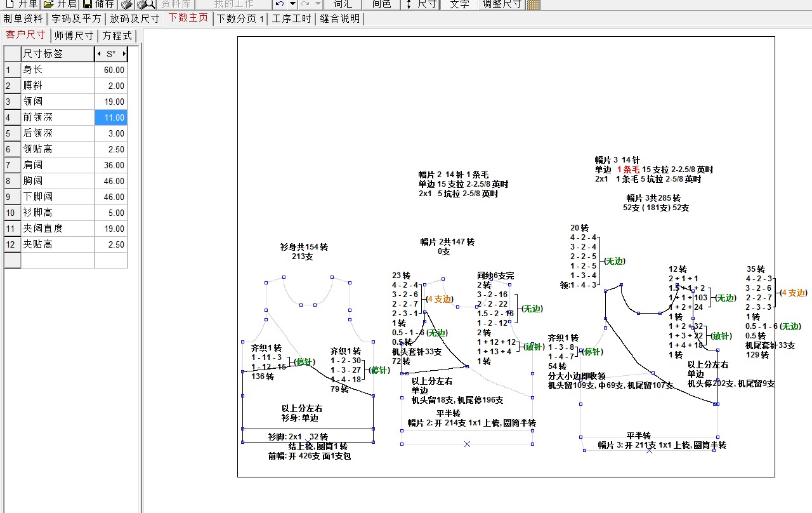Click the printer icon
Viewport: 812px width, 513px height.
(x=127, y=4)
